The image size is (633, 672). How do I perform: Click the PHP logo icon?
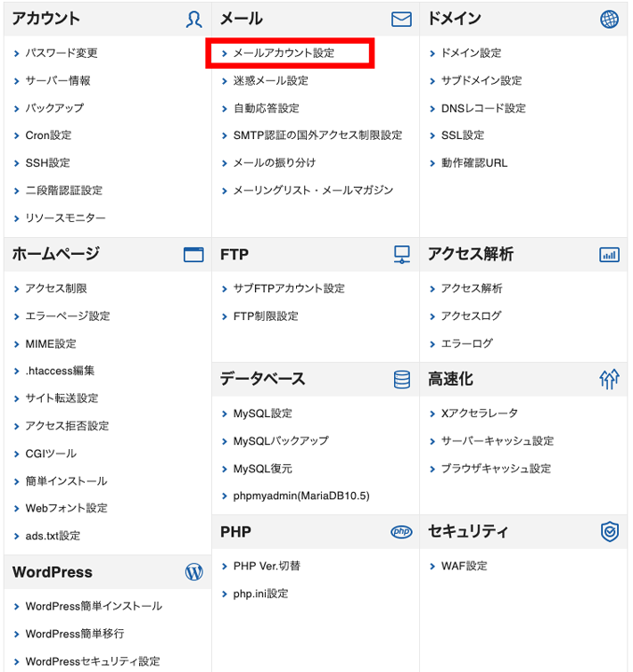pos(401,532)
